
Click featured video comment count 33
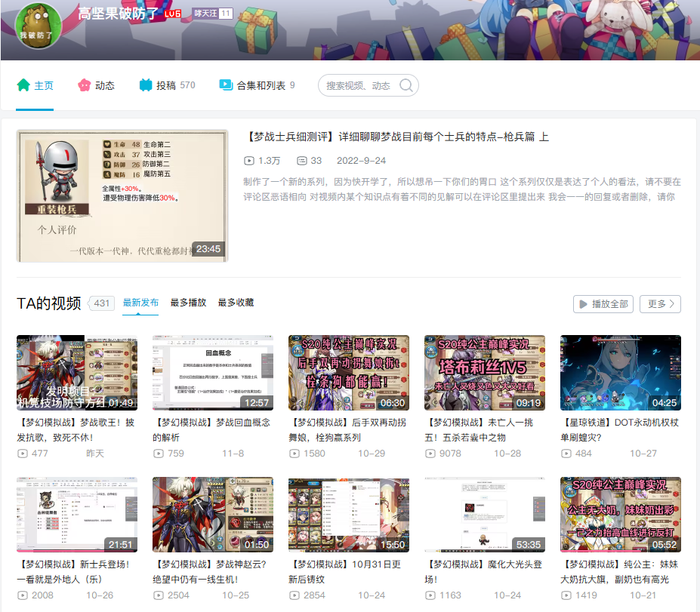coord(316,161)
